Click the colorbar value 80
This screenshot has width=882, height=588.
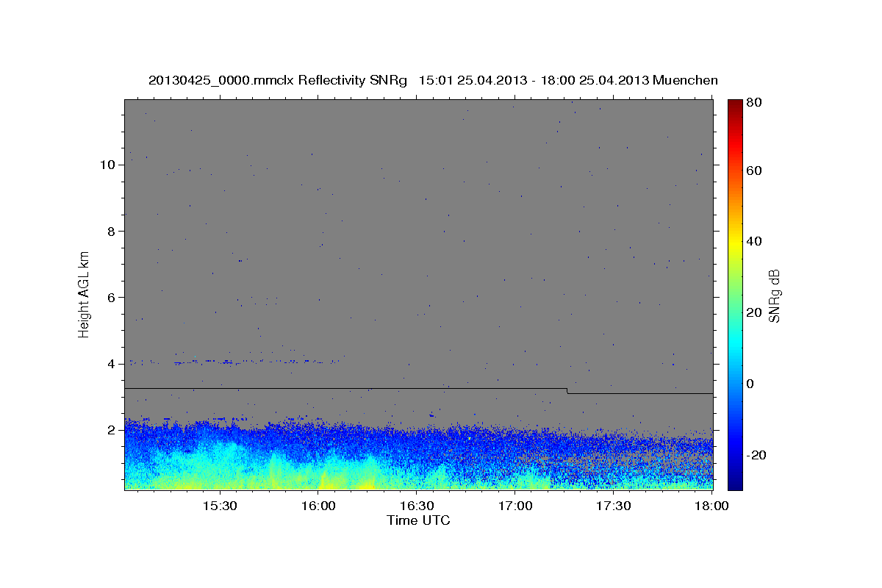click(754, 103)
